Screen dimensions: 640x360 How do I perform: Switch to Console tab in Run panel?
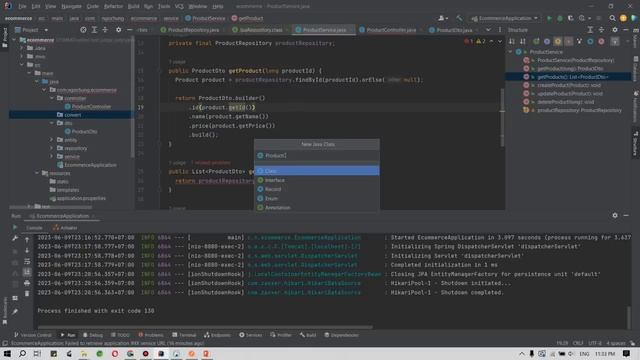point(34,228)
